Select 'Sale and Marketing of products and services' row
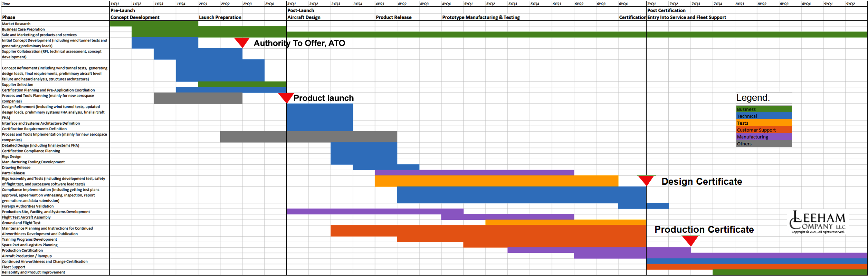This screenshot has height=278, width=868. [39, 35]
